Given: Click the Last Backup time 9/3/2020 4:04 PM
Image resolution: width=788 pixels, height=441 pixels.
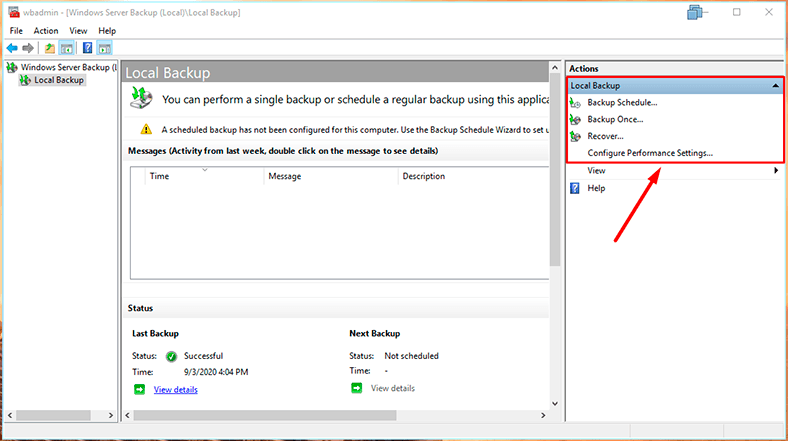Looking at the screenshot, I should click(216, 372).
